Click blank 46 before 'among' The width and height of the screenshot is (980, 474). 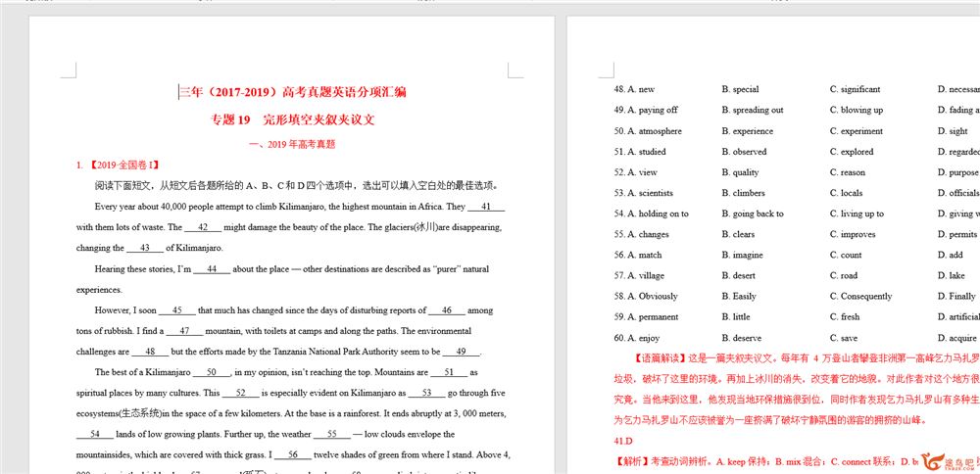[x=447, y=310]
